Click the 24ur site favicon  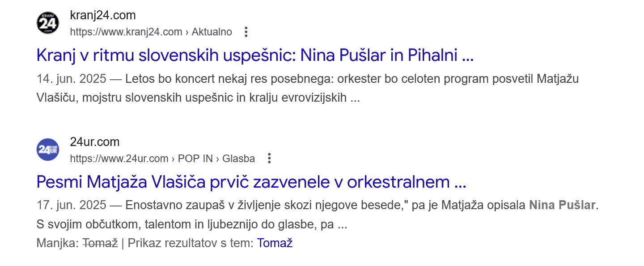click(x=47, y=150)
